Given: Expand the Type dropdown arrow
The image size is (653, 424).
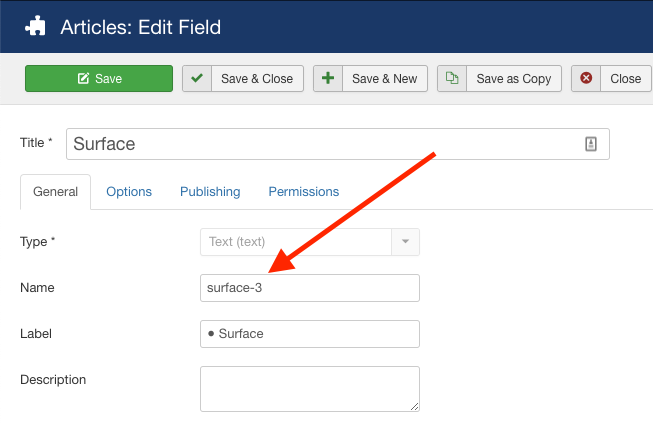Looking at the screenshot, I should (405, 242).
